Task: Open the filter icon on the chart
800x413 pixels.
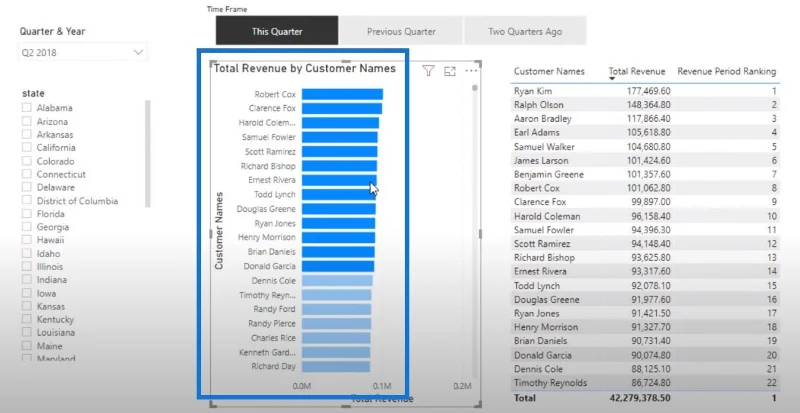Action: pos(428,71)
